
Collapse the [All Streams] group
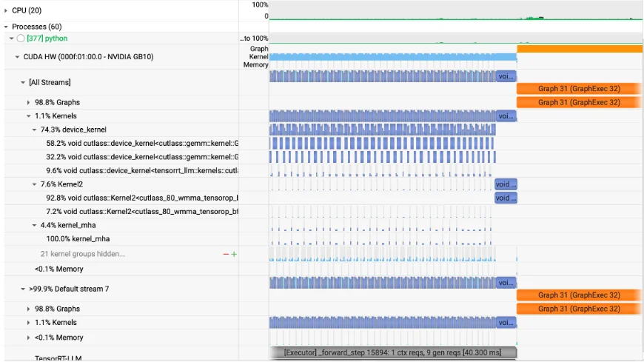23,82
